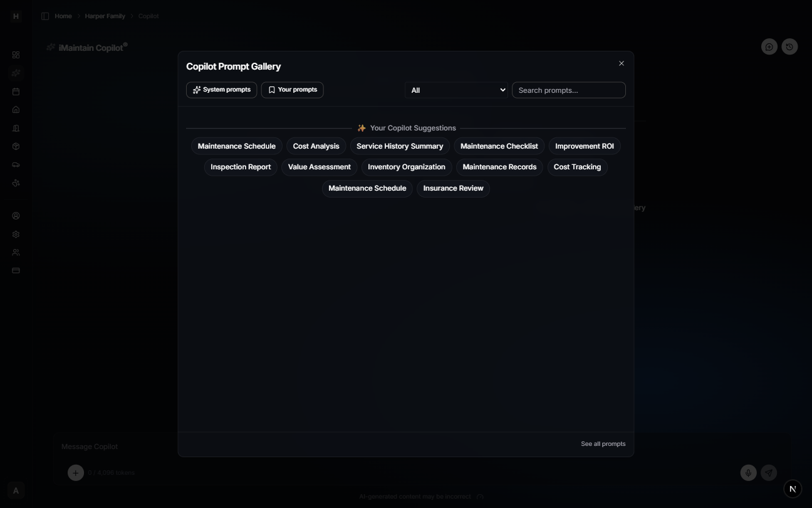Open the package/inventory box icon in sidebar
This screenshot has width=812, height=508.
(x=16, y=146)
